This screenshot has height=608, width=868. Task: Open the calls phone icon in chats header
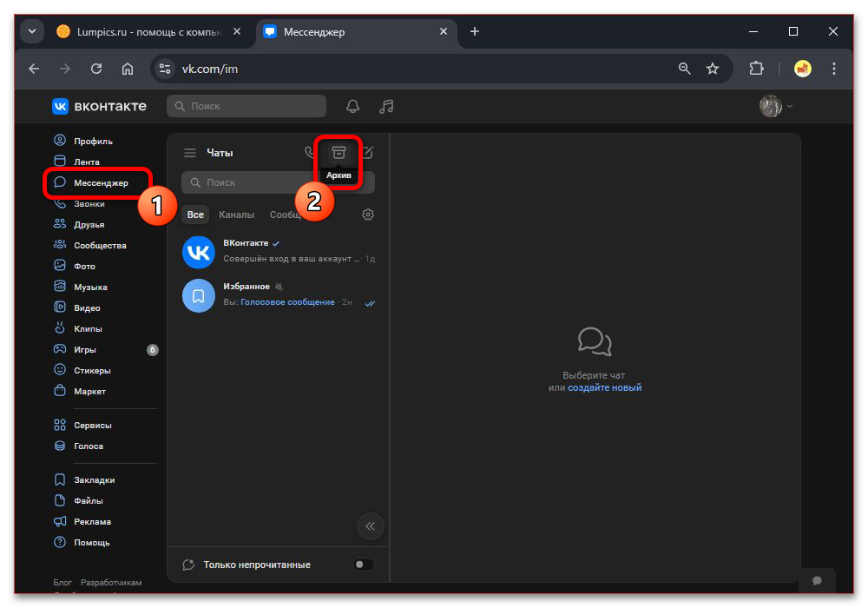coord(310,152)
